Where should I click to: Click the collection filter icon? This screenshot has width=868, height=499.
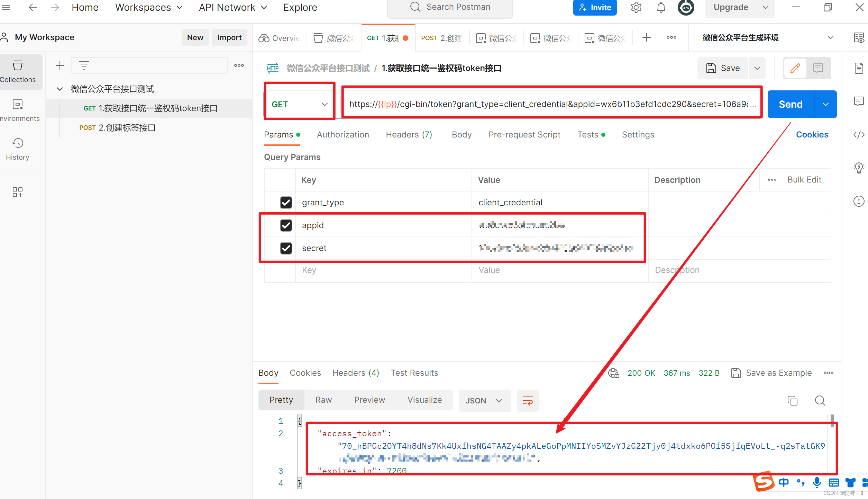point(84,65)
